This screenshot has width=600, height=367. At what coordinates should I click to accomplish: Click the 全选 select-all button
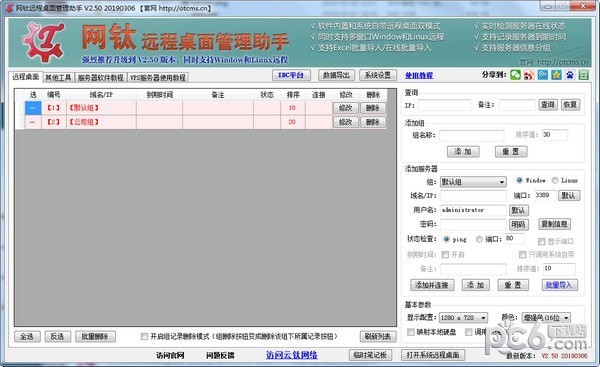[27, 337]
